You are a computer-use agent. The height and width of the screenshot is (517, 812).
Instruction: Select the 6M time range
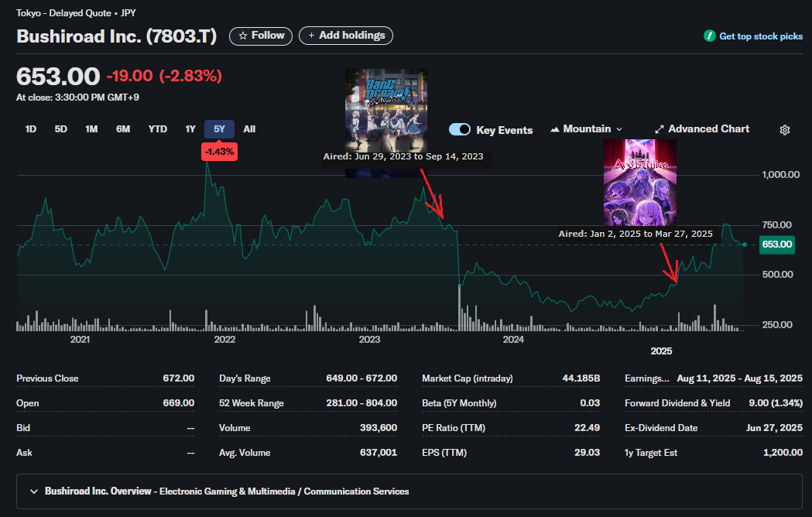123,129
